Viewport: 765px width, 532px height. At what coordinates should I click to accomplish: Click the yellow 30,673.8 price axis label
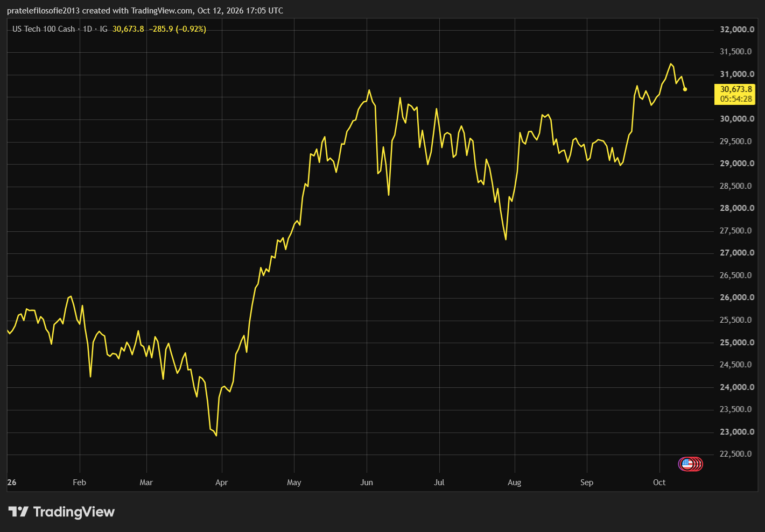point(736,89)
